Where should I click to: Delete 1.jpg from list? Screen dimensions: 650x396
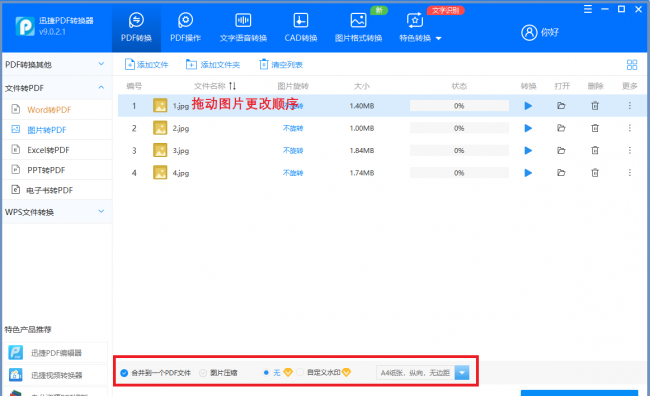coord(595,106)
